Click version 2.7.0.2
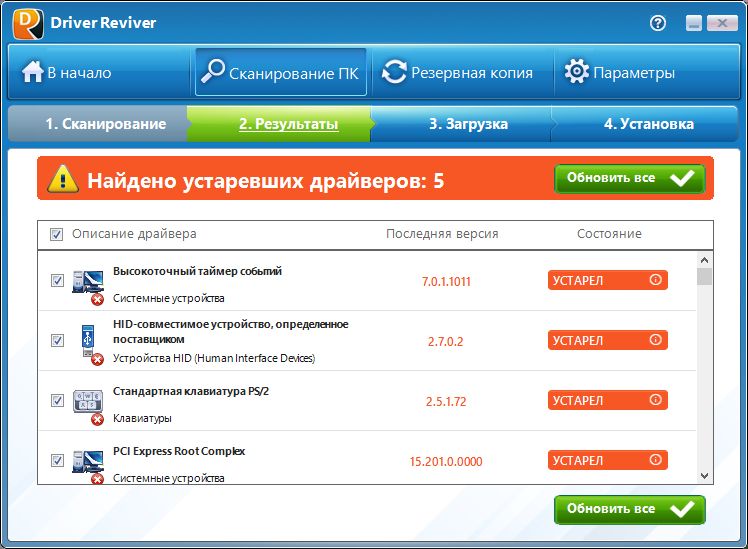 (x=445, y=342)
